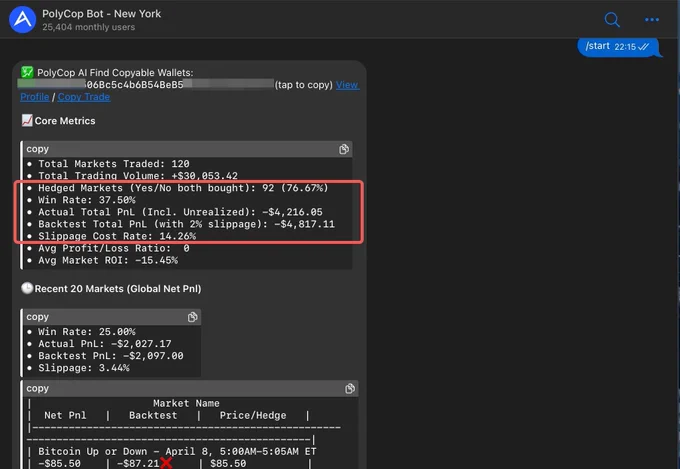680x469 pixels.
Task: Select the Hedged Markets 92 (76.67%) line
Action: tap(177, 188)
